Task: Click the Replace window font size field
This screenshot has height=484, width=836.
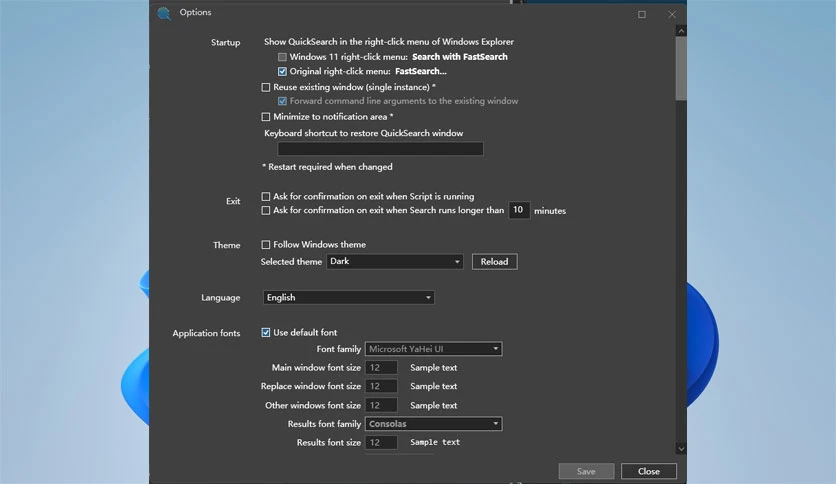Action: click(381, 386)
